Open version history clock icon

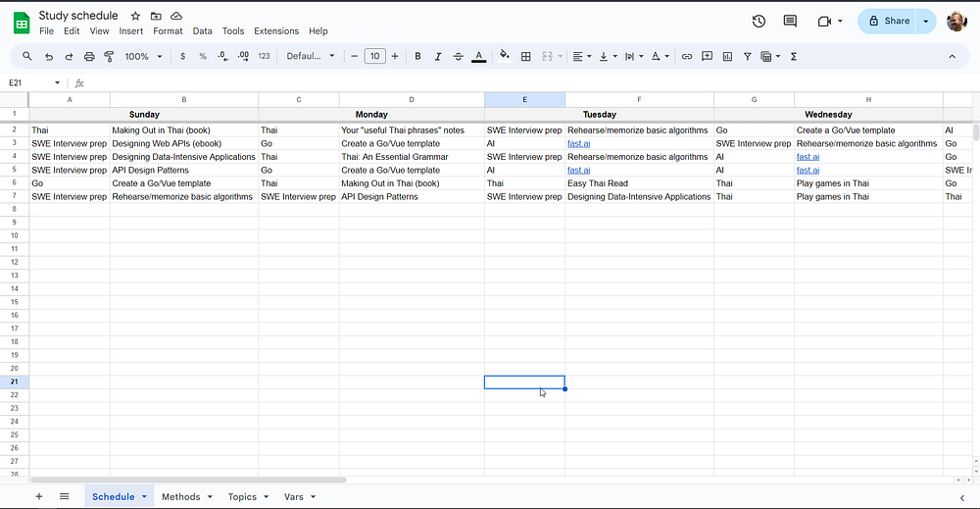click(759, 22)
